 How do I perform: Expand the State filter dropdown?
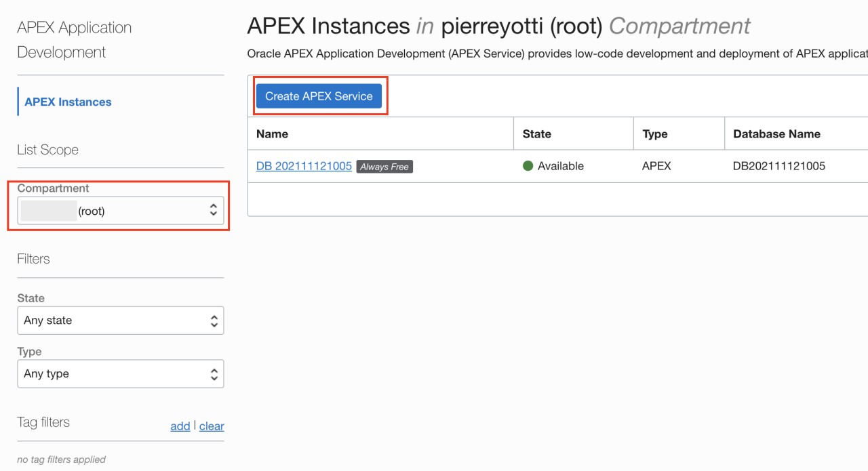click(x=121, y=321)
